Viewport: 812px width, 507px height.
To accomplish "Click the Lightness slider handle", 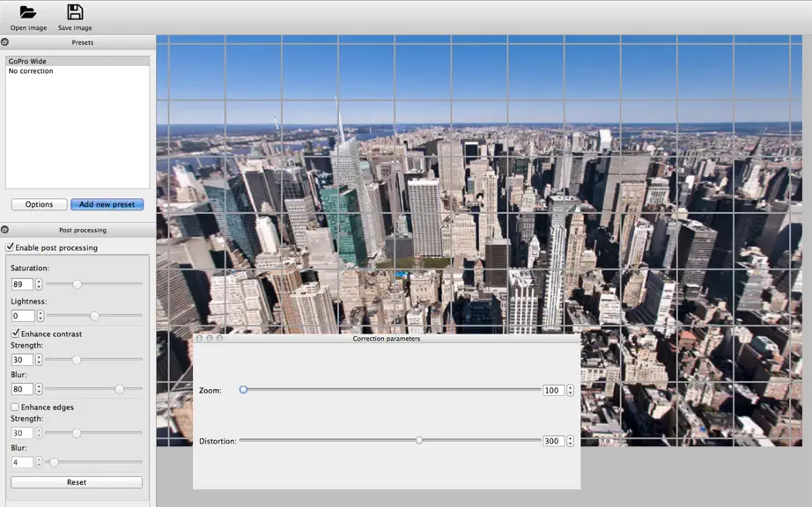I will [94, 316].
